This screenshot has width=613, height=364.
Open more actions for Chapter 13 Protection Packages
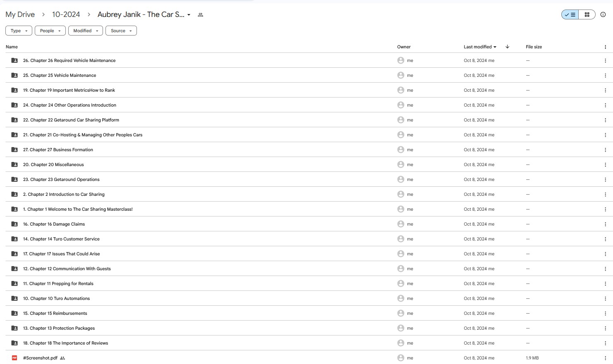tap(606, 328)
